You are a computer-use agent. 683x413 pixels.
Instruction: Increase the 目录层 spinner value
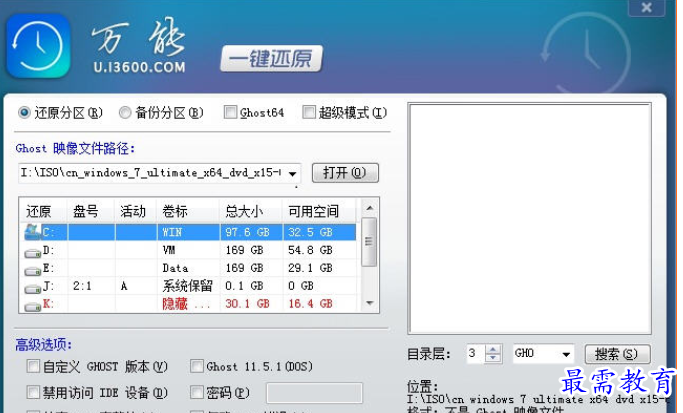(x=493, y=349)
